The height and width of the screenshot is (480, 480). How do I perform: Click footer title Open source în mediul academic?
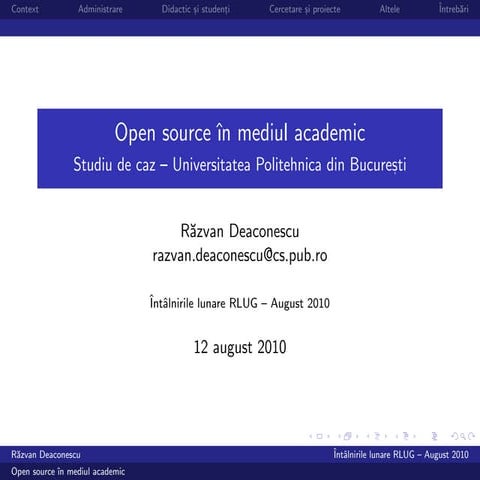click(68, 471)
